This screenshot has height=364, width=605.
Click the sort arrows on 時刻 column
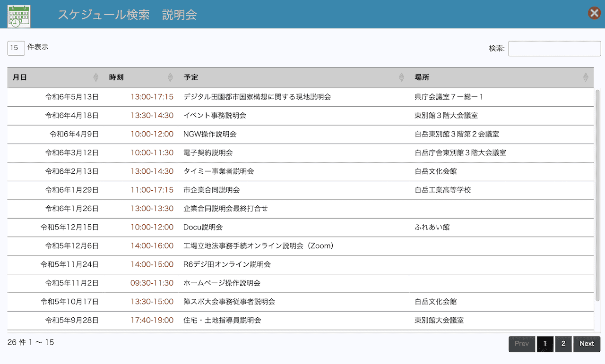tap(170, 77)
